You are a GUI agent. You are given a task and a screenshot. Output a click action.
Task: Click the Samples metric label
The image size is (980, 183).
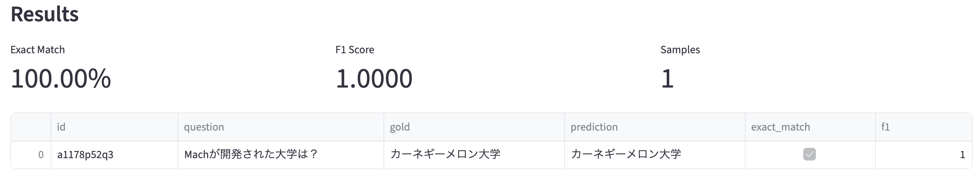(680, 50)
